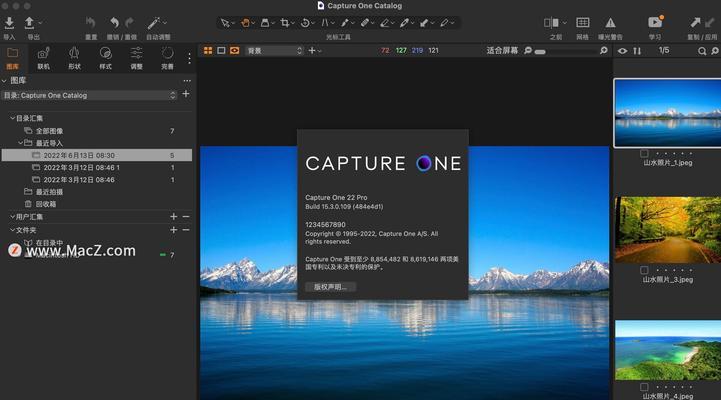This screenshot has height=400, width=721.
Task: Click the 版权声明... button
Action: point(331,286)
